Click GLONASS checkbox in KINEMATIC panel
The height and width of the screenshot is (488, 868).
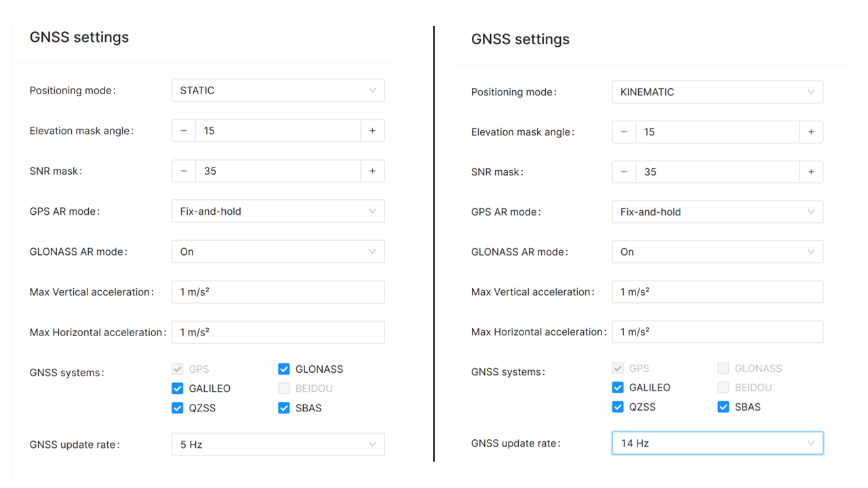[x=724, y=368]
